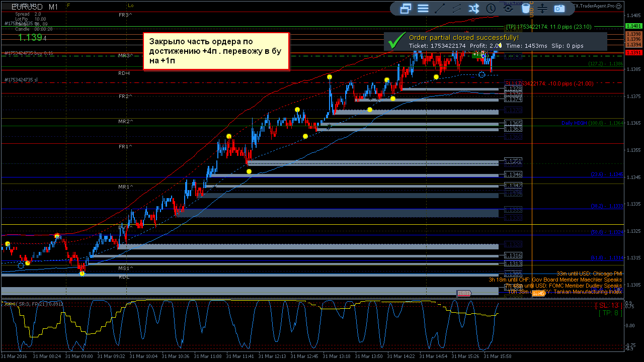The width and height of the screenshot is (644, 362).
Task: Click 'Order partial closed successfully!' message
Action: [463, 38]
